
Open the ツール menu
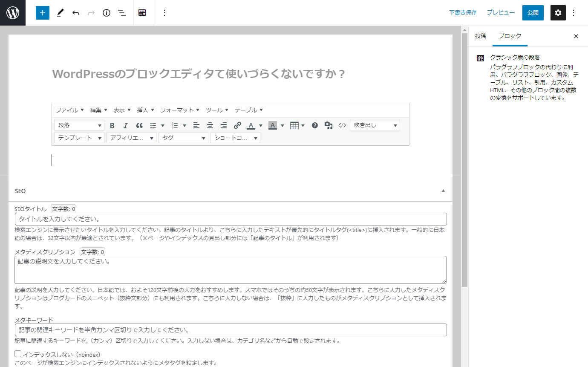tap(217, 110)
